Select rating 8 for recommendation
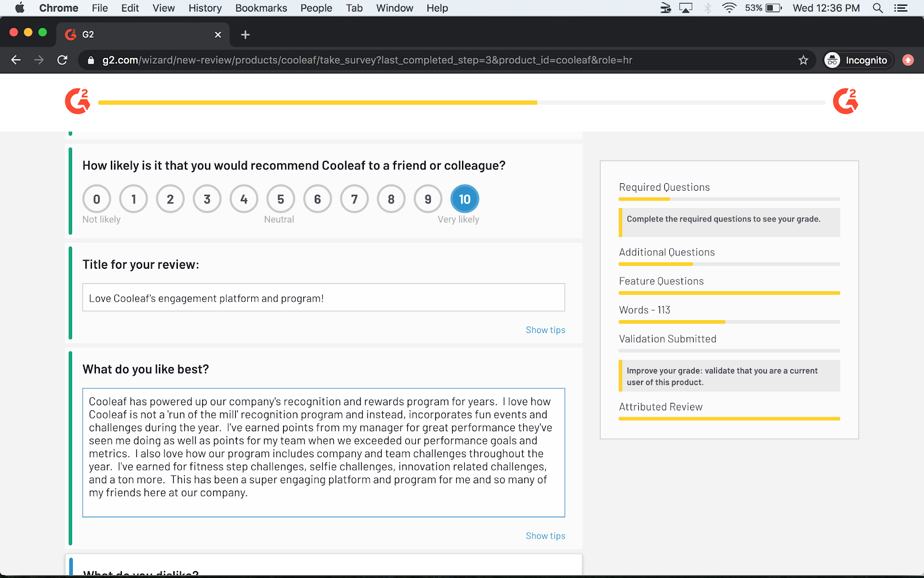This screenshot has height=578, width=924. click(391, 199)
